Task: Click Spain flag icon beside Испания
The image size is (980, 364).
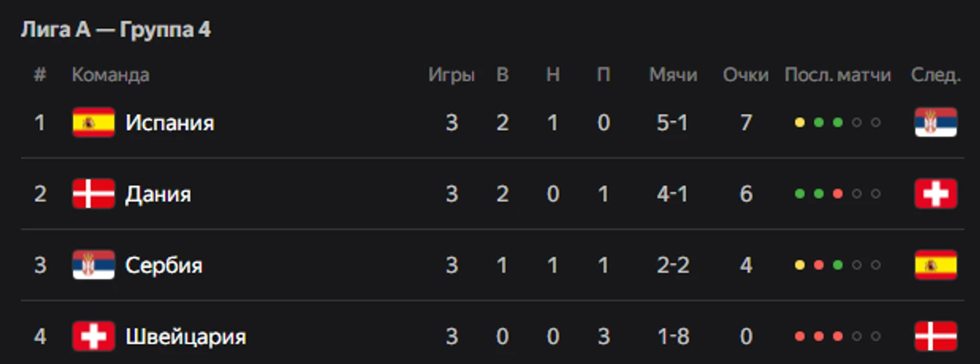Action: click(x=93, y=123)
